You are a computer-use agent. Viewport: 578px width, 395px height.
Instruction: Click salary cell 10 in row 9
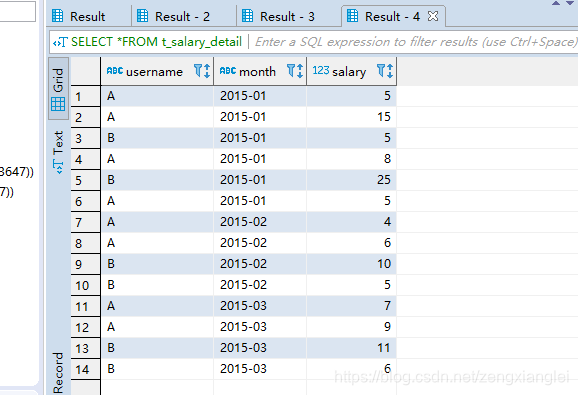pos(351,264)
